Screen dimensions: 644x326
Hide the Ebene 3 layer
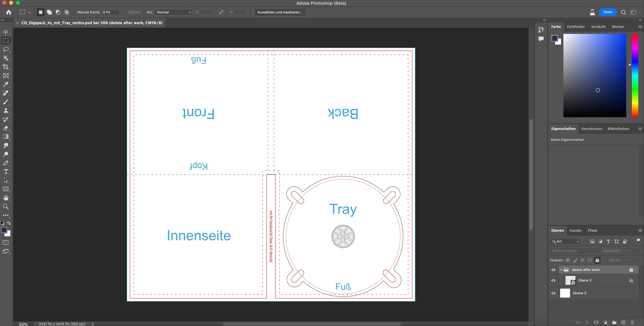[x=553, y=293]
